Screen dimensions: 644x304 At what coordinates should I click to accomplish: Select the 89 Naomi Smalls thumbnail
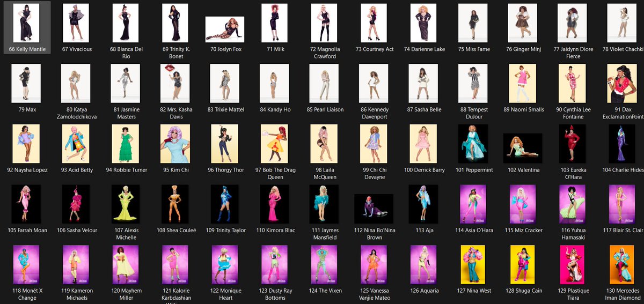pyautogui.click(x=523, y=83)
